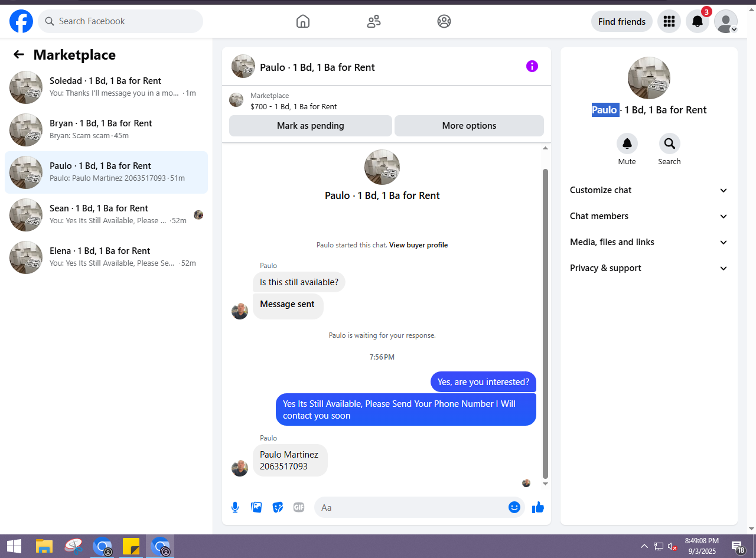This screenshot has width=756, height=558.
Task: Expand the Chat members section
Action: tap(649, 216)
